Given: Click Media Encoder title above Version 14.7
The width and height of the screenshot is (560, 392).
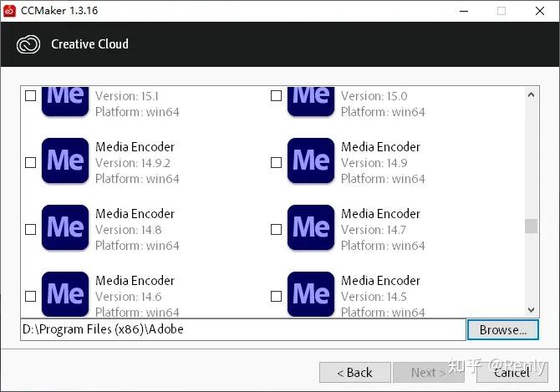Looking at the screenshot, I should (380, 213).
